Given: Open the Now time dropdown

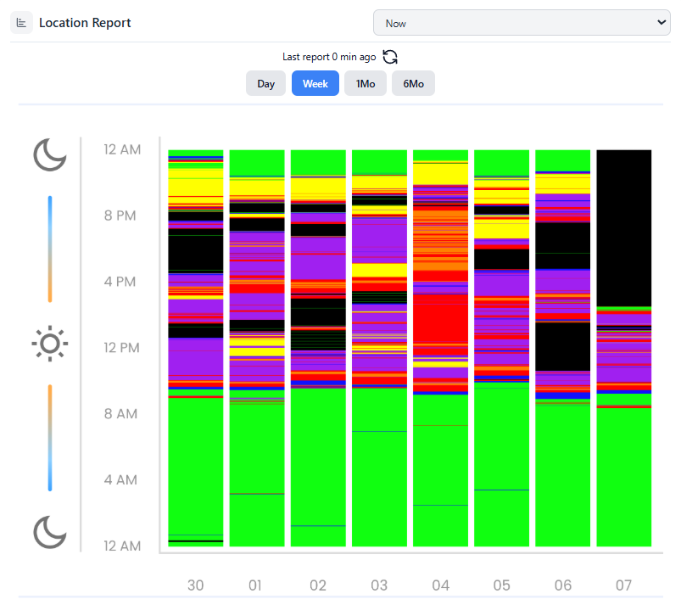Looking at the screenshot, I should tap(522, 23).
